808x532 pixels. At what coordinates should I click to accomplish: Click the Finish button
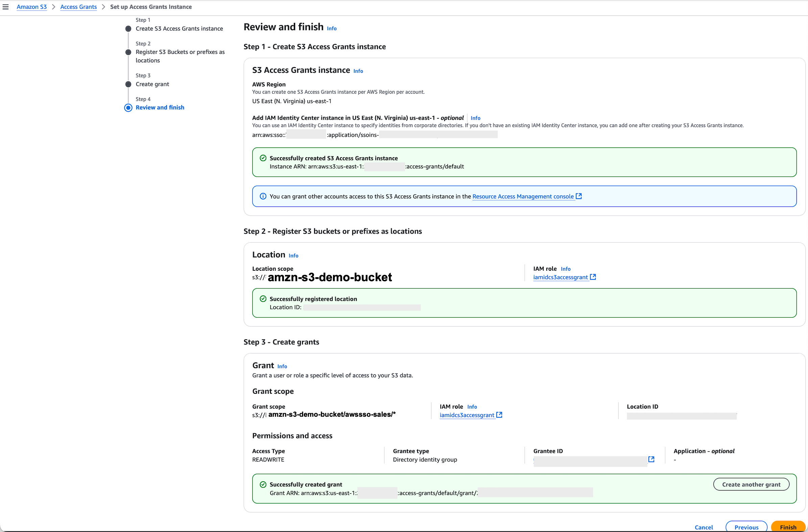(788, 527)
